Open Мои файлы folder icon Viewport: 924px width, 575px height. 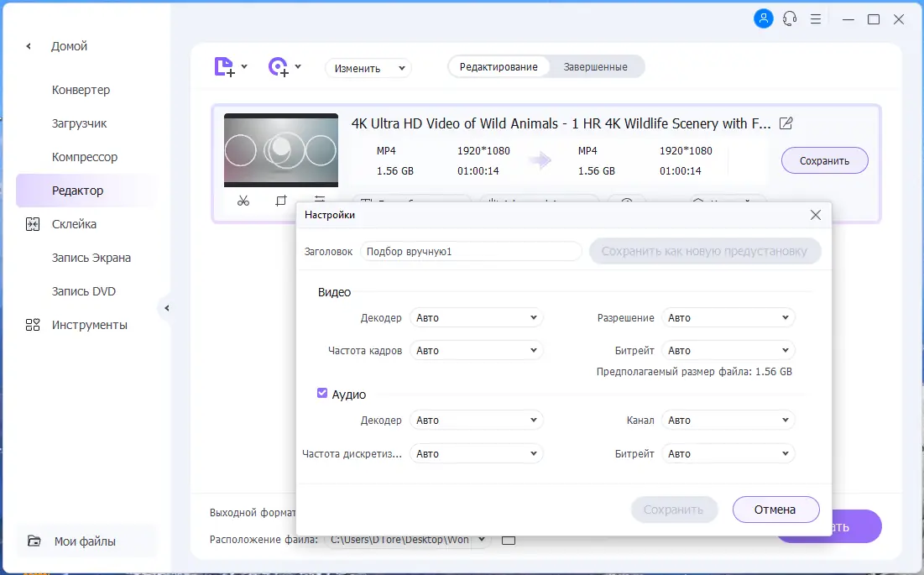click(x=34, y=541)
